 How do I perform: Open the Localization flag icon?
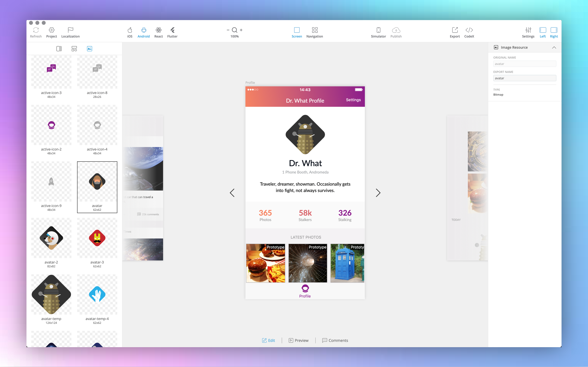click(70, 30)
